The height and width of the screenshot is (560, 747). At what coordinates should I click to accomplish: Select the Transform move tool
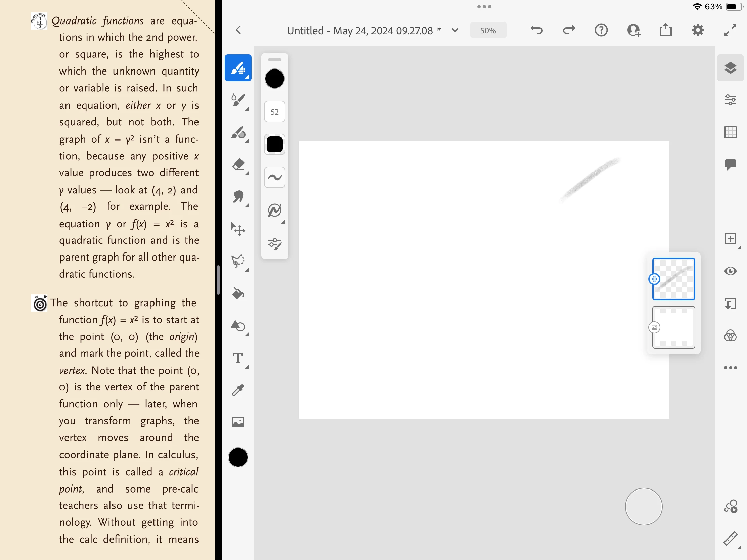coord(238,229)
